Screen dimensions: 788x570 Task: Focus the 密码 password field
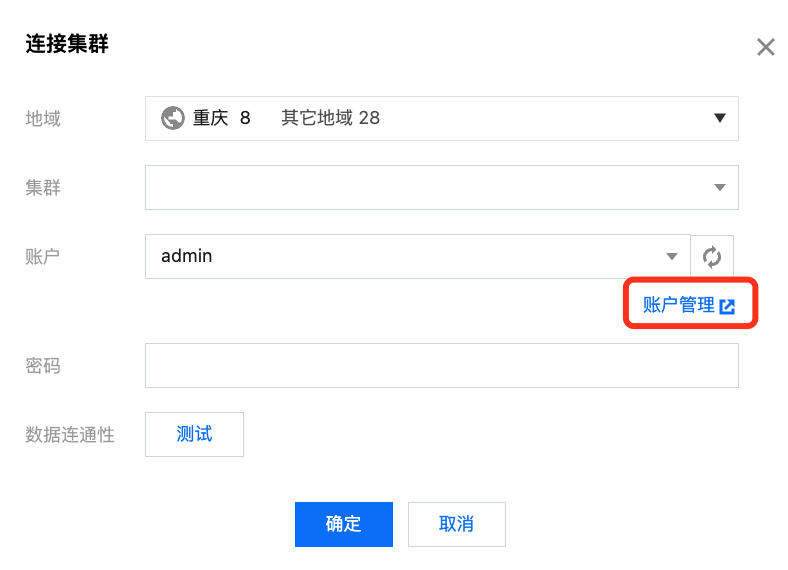[x=441, y=366]
